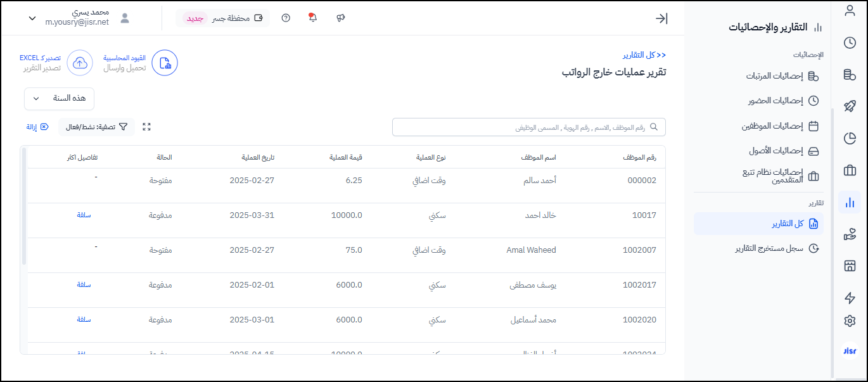The image size is (868, 382).
Task: Open the 'هذه السنة' period dropdown
Action: 59,99
